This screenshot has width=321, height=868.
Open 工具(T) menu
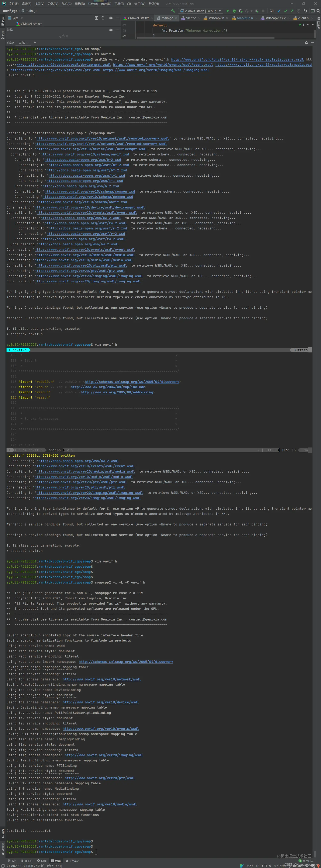119,4
